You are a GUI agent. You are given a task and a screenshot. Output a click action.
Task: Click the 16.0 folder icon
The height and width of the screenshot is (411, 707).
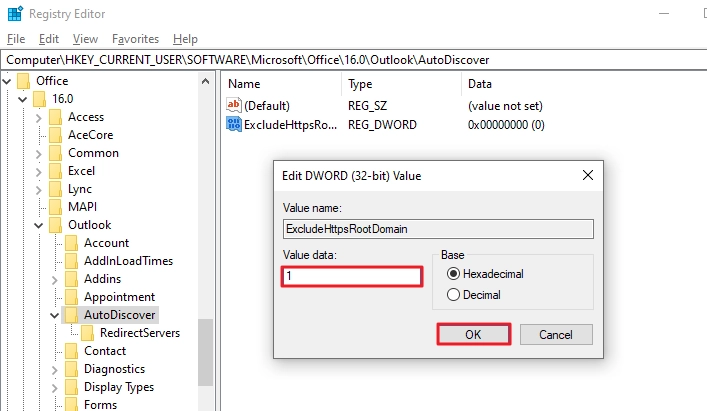point(40,99)
